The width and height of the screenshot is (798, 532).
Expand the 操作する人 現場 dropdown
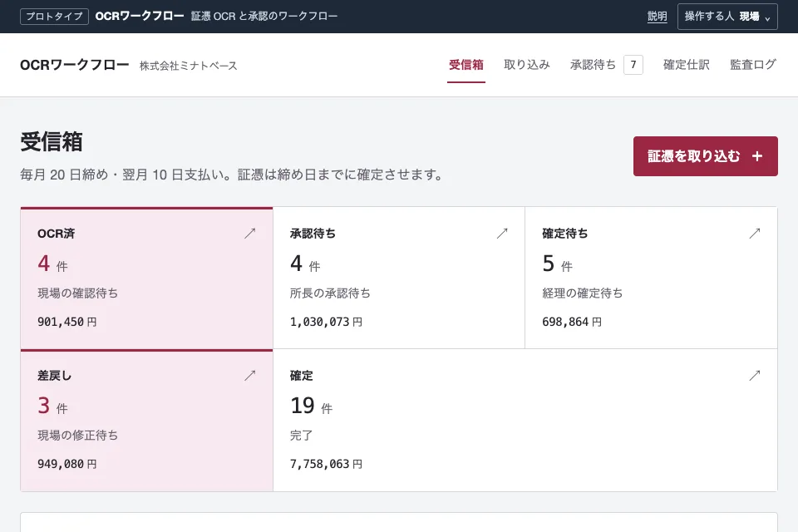(727, 17)
